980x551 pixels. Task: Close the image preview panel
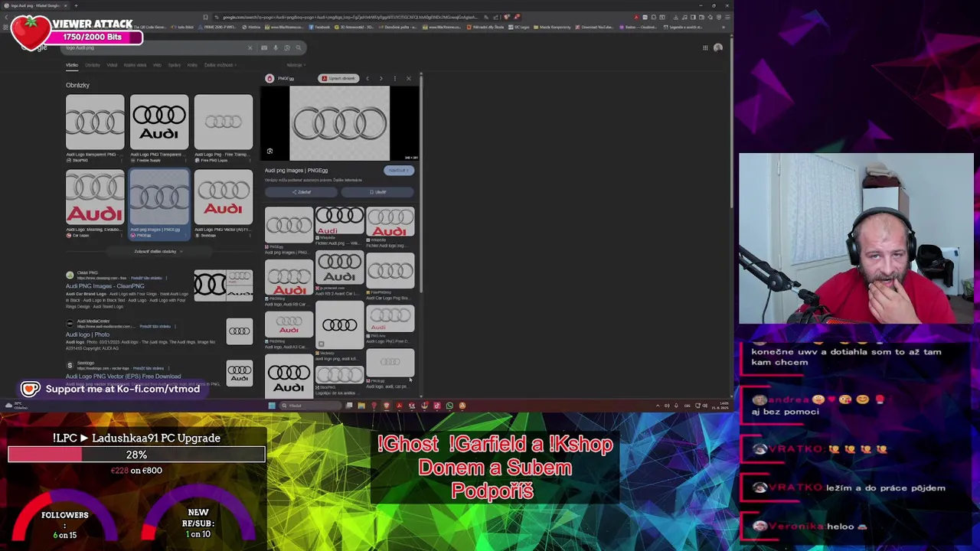click(x=408, y=78)
